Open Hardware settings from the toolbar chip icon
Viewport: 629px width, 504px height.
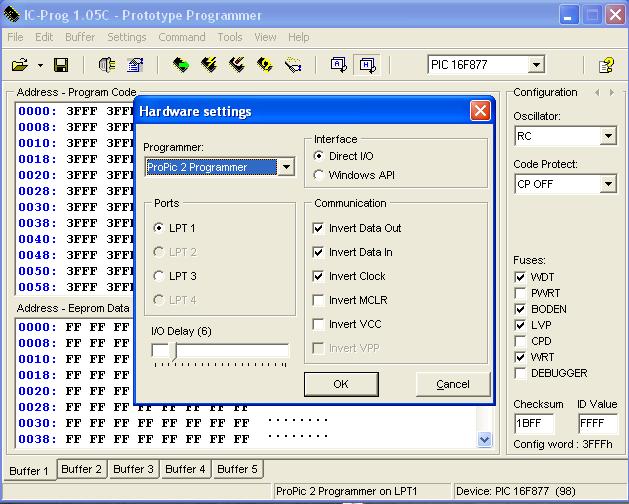pos(107,65)
